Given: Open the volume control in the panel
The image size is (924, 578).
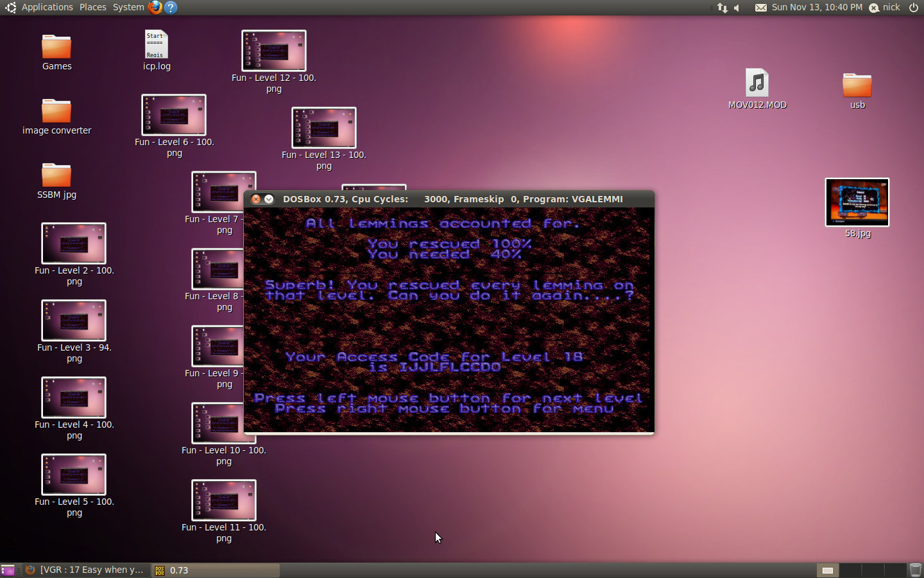Looking at the screenshot, I should click(x=737, y=8).
